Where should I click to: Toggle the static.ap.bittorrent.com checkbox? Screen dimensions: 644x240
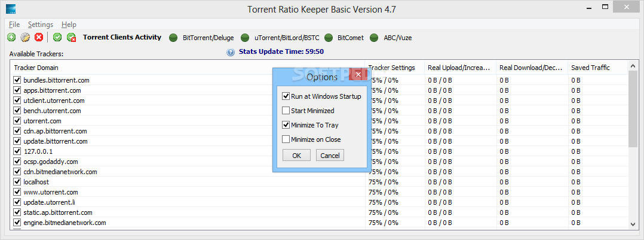(17, 212)
